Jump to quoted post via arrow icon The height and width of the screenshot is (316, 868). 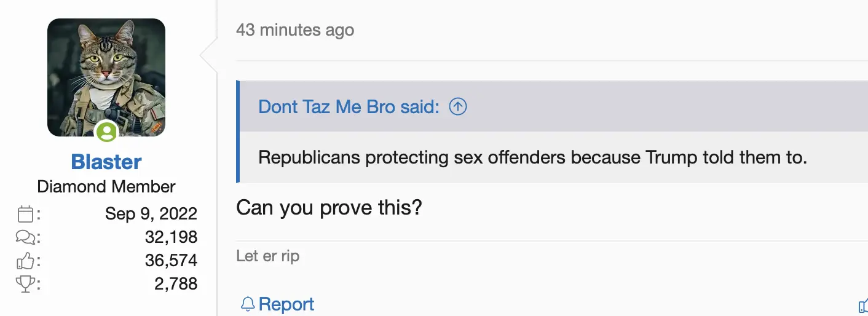click(x=458, y=107)
